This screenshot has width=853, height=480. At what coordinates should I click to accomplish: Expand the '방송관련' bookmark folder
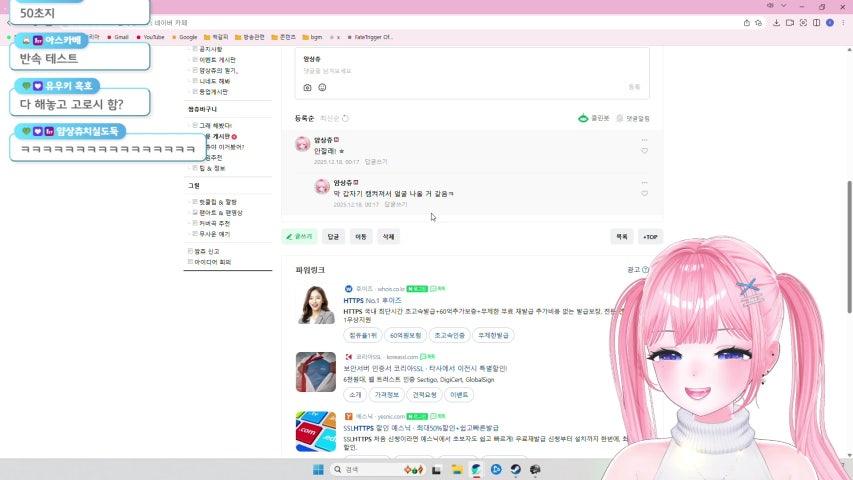pos(250,37)
